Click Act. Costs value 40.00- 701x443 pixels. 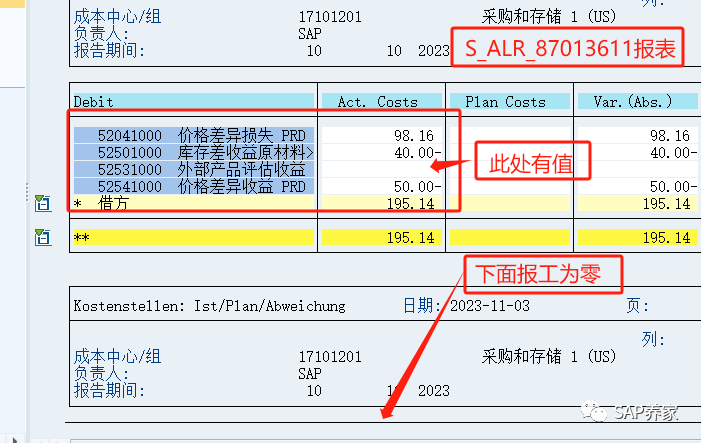tap(418, 152)
